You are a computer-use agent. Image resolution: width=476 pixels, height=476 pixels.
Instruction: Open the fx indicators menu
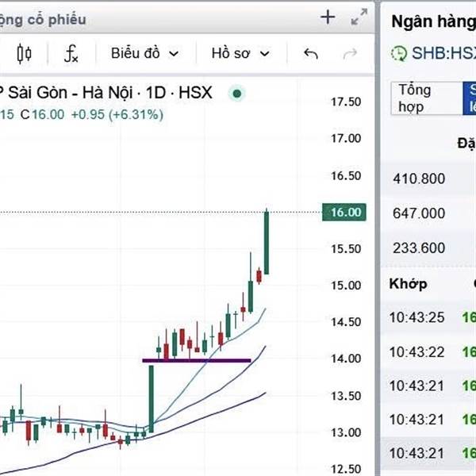click(71, 54)
